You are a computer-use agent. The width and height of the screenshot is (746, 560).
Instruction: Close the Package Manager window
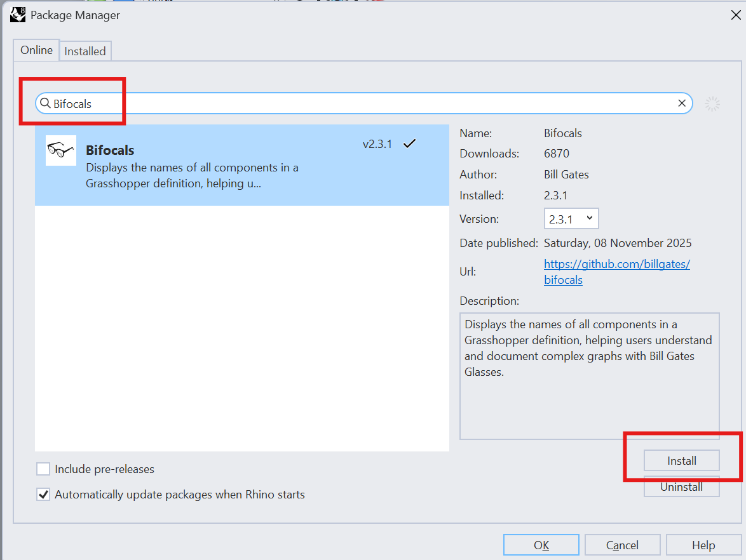[x=736, y=15]
